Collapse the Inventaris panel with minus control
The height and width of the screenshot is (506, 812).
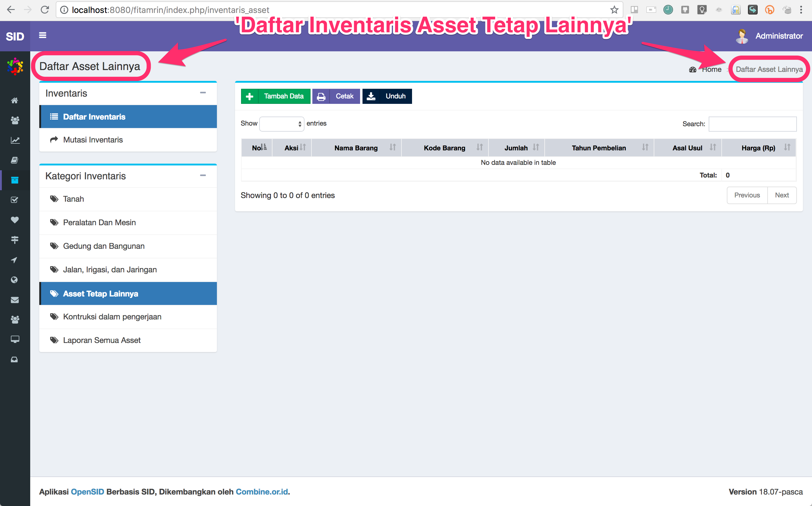tap(203, 93)
